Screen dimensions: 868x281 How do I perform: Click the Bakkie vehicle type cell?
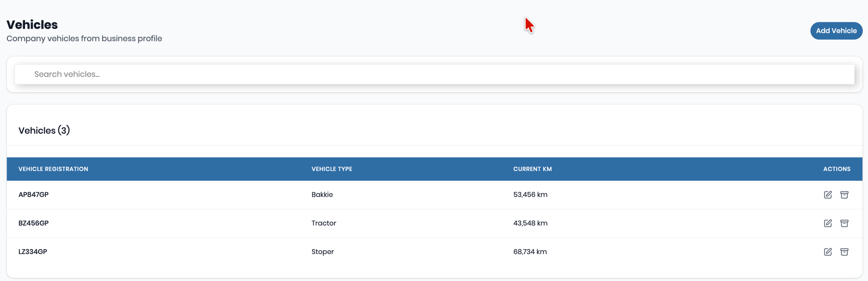pyautogui.click(x=322, y=195)
